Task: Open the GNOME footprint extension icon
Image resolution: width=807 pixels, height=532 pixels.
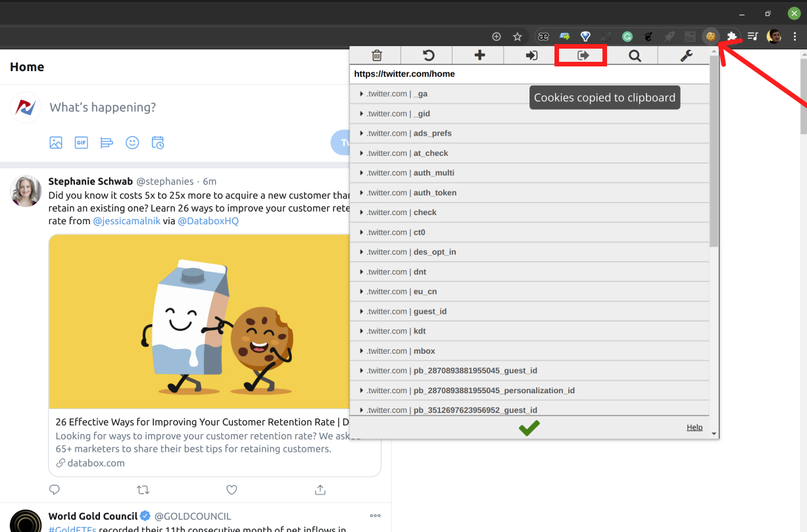Action: [648, 37]
